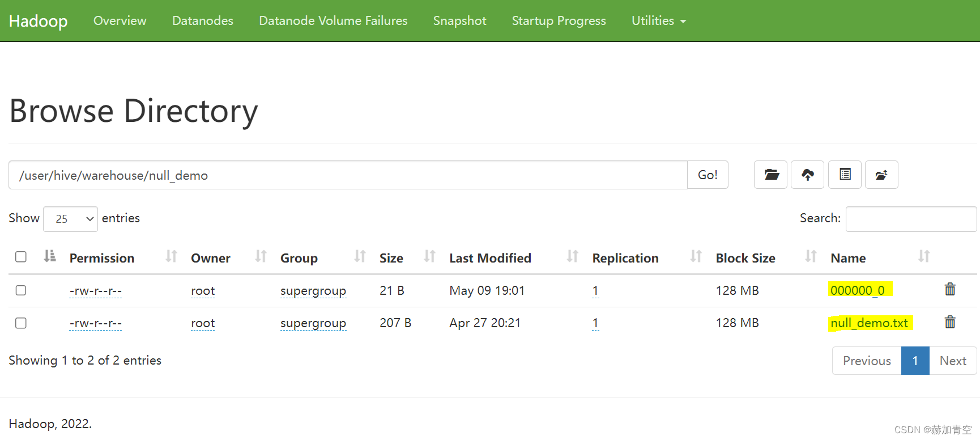The width and height of the screenshot is (980, 440).
Task: Sort by Size column arrows
Action: [x=429, y=257]
